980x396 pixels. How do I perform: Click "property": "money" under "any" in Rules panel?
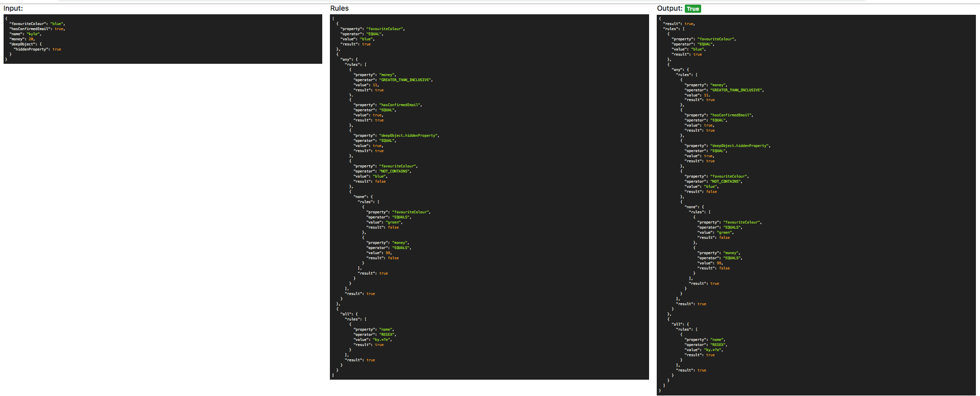click(375, 75)
